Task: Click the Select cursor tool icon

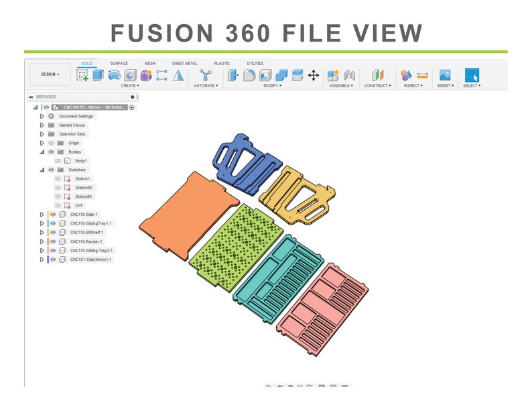Action: click(472, 75)
